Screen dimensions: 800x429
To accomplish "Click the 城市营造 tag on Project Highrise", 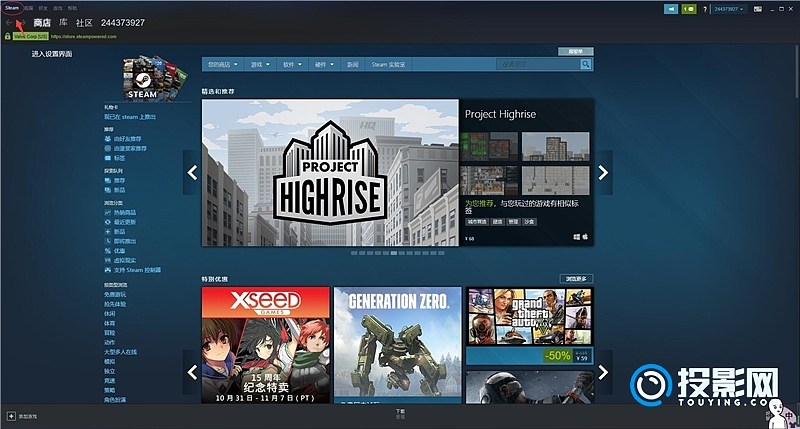I will tap(477, 222).
